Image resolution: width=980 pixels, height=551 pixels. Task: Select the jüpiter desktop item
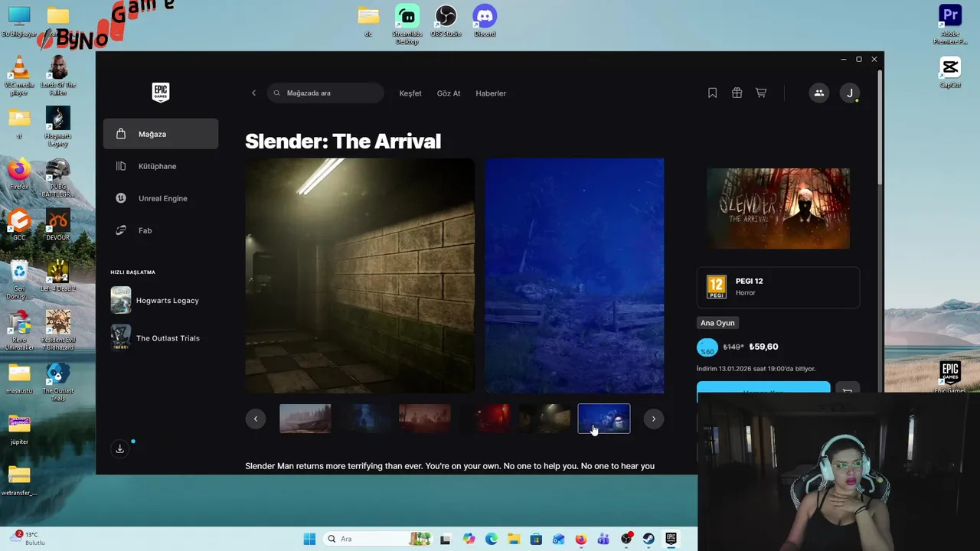point(19,429)
